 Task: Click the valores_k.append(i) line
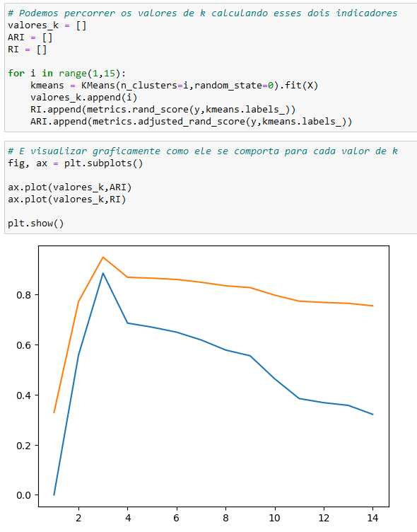83,98
